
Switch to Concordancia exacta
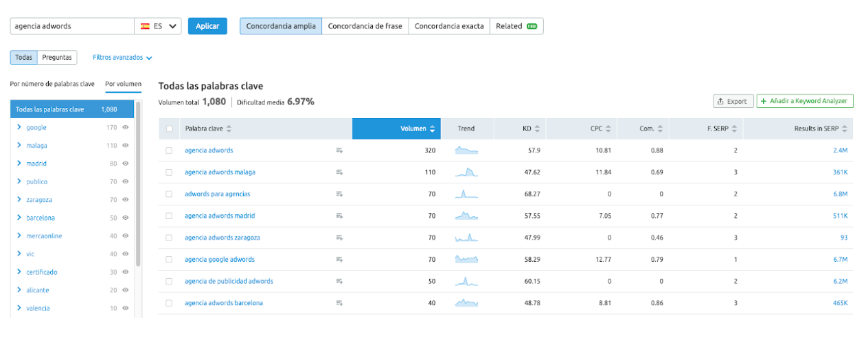pyautogui.click(x=449, y=26)
